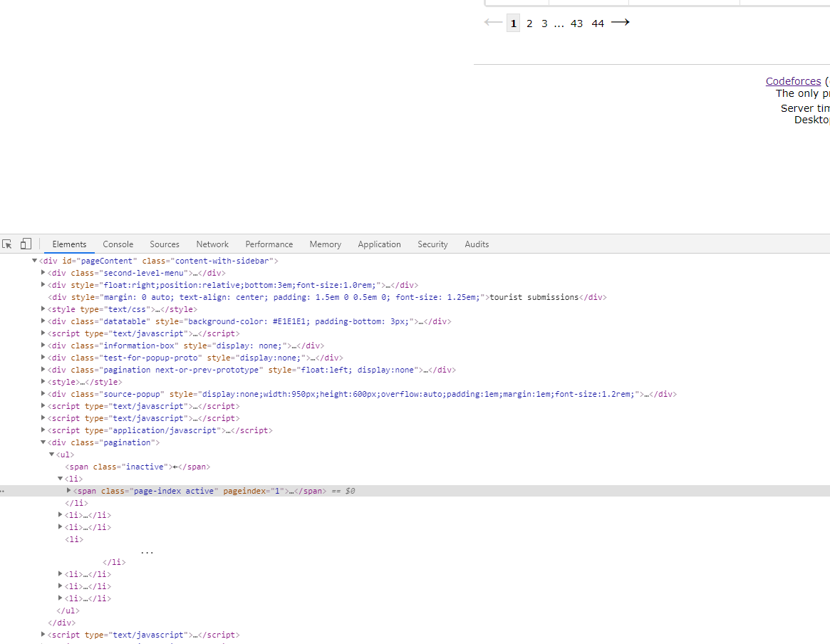The height and width of the screenshot is (644, 830).
Task: Switch to the Console tab
Action: click(x=118, y=244)
